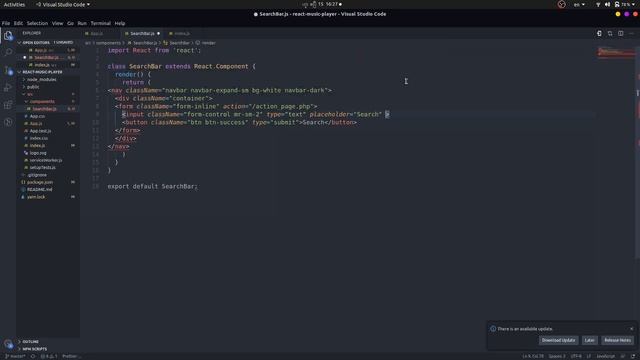This screenshot has width=640, height=360.
Task: Click the UTF-8 encoding in status bar
Action: tap(576, 356)
